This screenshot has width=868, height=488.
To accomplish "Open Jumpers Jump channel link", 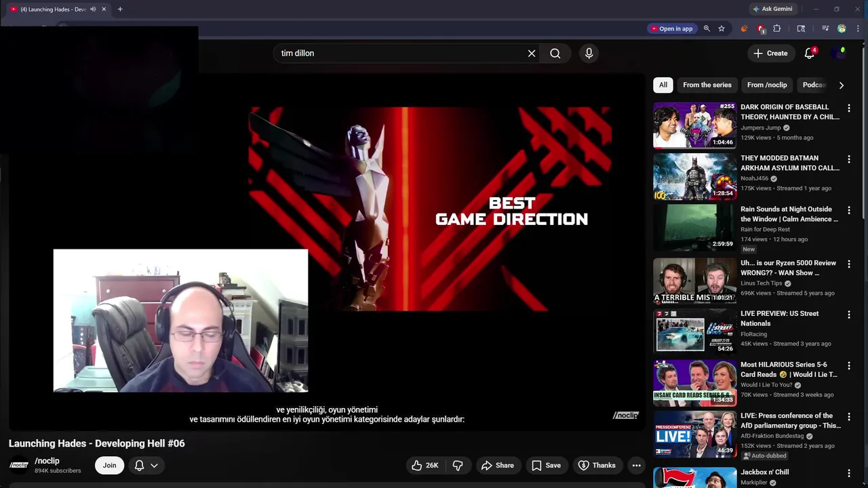I will click(761, 127).
